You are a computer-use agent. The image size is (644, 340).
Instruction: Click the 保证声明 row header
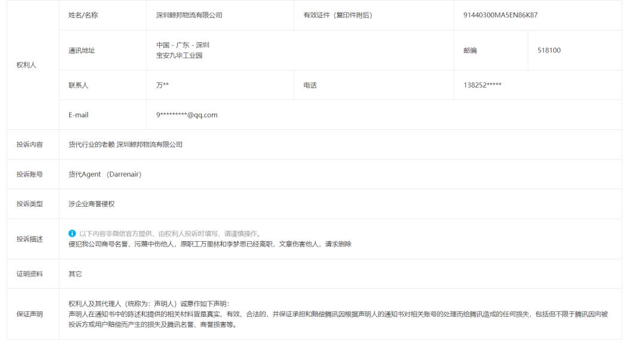click(x=30, y=314)
